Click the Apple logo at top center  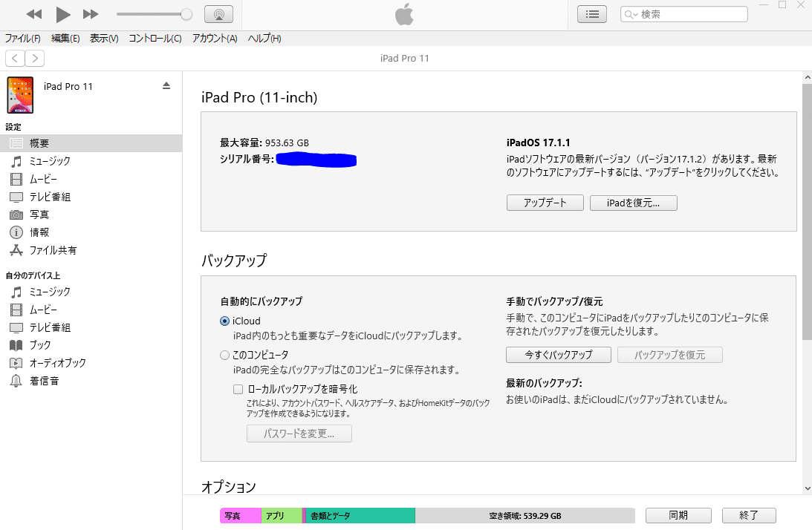[404, 15]
